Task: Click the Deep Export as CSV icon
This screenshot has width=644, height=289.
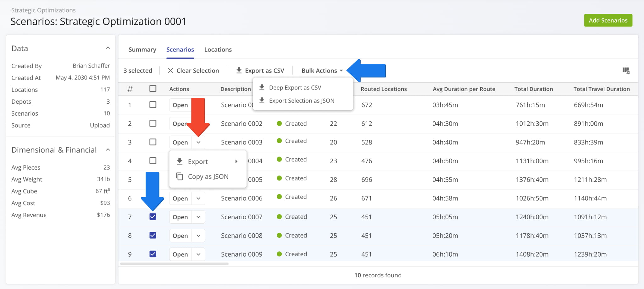Action: (262, 87)
